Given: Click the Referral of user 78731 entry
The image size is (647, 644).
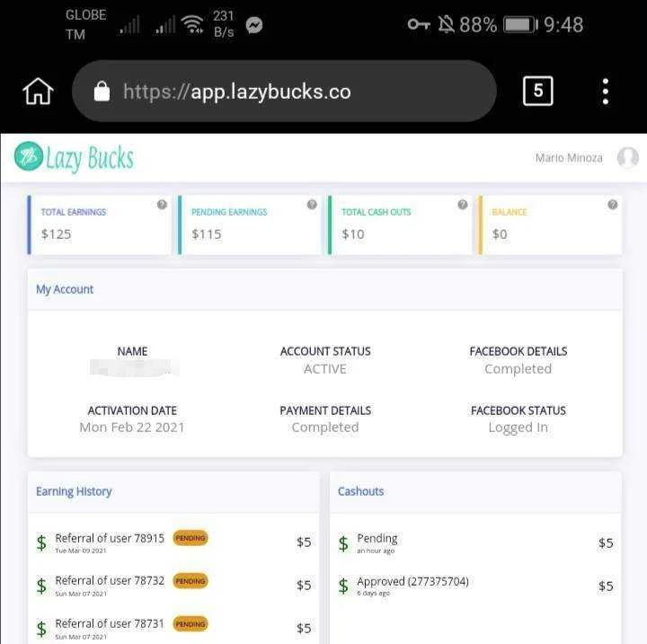Looking at the screenshot, I should (110, 623).
